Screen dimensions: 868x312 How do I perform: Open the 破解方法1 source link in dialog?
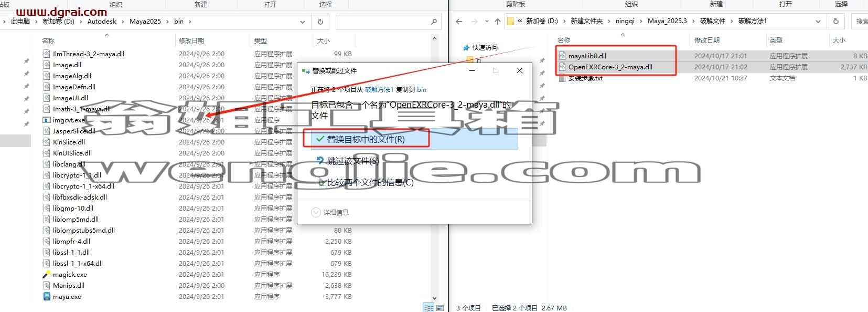point(379,89)
